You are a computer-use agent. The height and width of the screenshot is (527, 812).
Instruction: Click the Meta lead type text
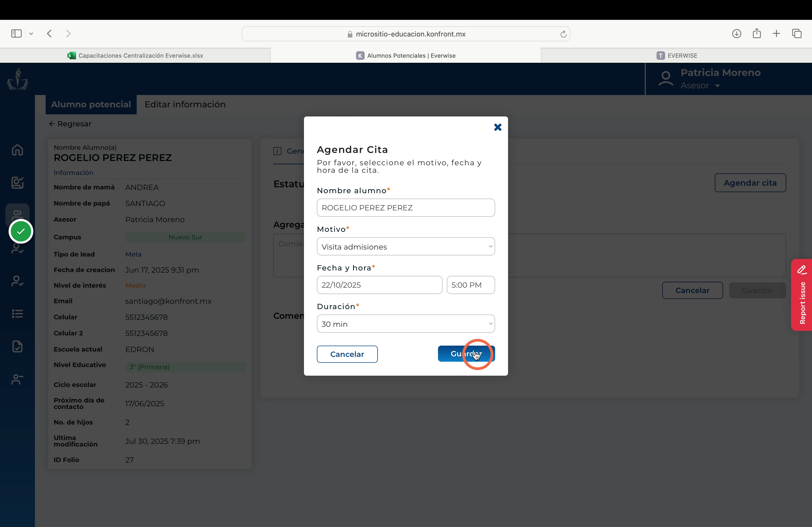[x=133, y=254]
